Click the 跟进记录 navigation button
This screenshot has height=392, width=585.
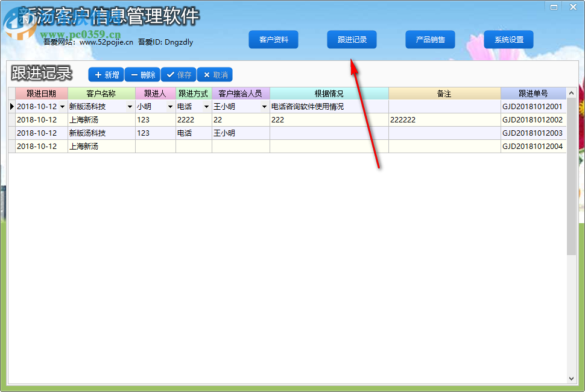[352, 39]
